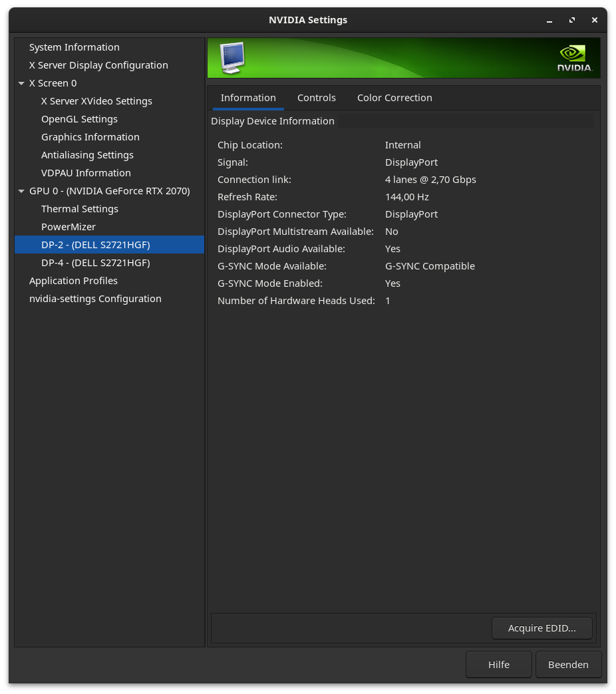This screenshot has height=694, width=616.
Task: Click the 'G-SYNC Mode Enabled:' label
Action: pos(270,283)
